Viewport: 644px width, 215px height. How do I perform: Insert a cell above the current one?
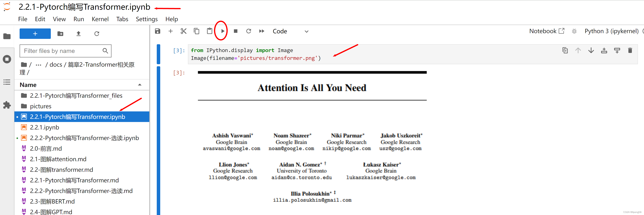(604, 50)
